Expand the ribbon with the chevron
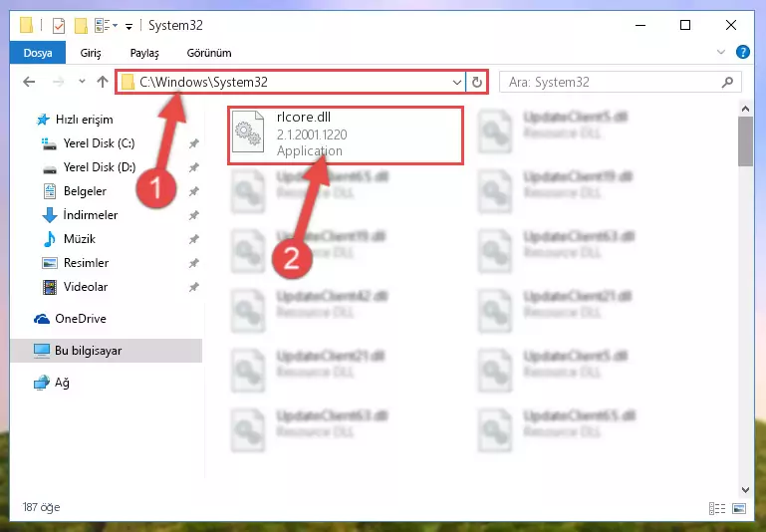 tap(720, 52)
